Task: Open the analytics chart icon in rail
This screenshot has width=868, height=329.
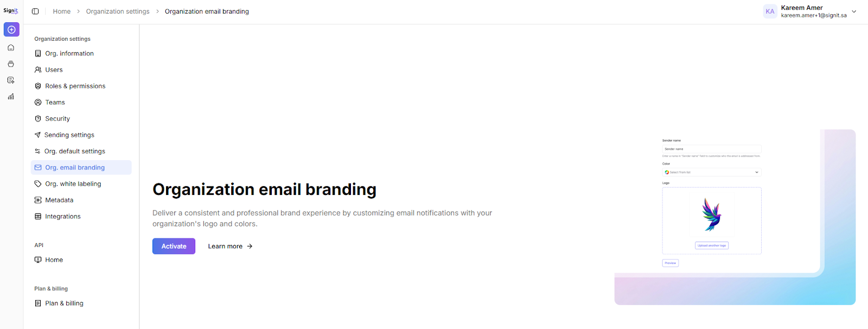Action: [x=11, y=97]
